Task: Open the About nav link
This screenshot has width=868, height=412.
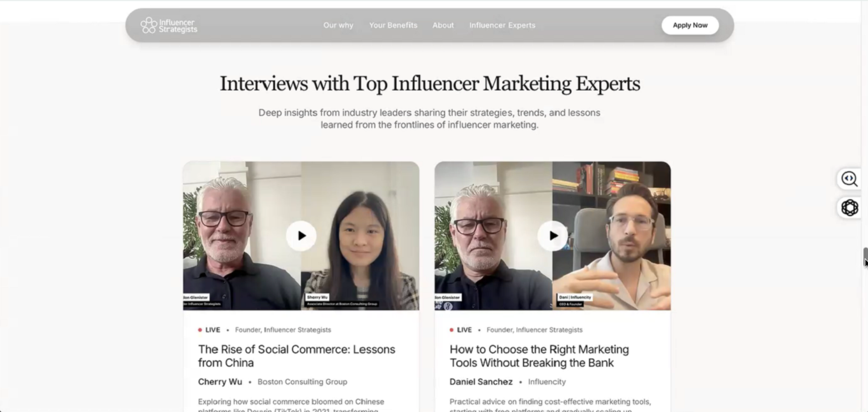Action: coord(443,25)
